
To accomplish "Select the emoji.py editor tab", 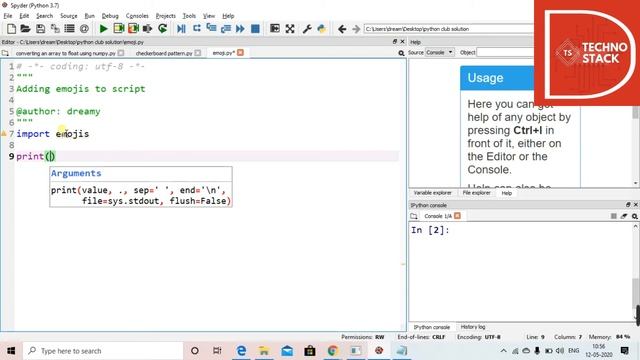I will point(223,53).
